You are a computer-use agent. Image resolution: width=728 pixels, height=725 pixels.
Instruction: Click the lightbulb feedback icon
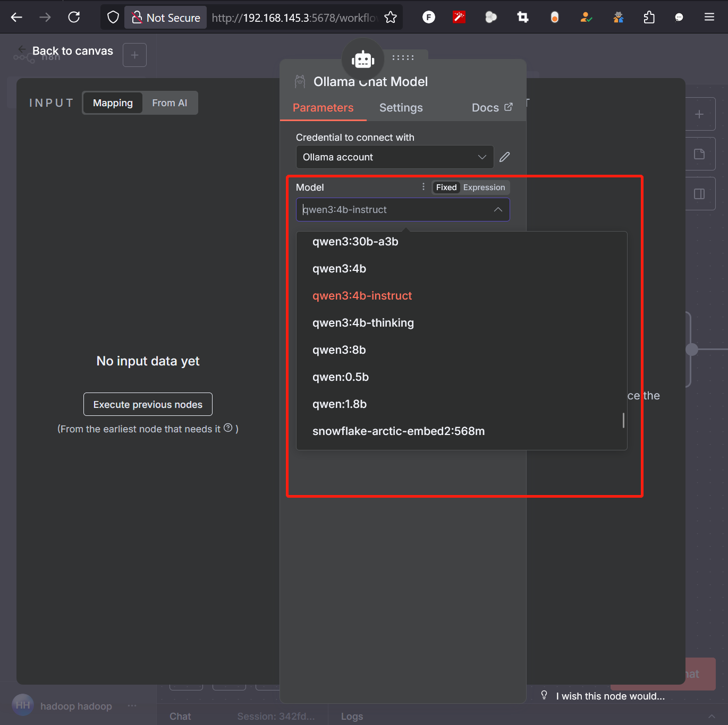pyautogui.click(x=544, y=695)
